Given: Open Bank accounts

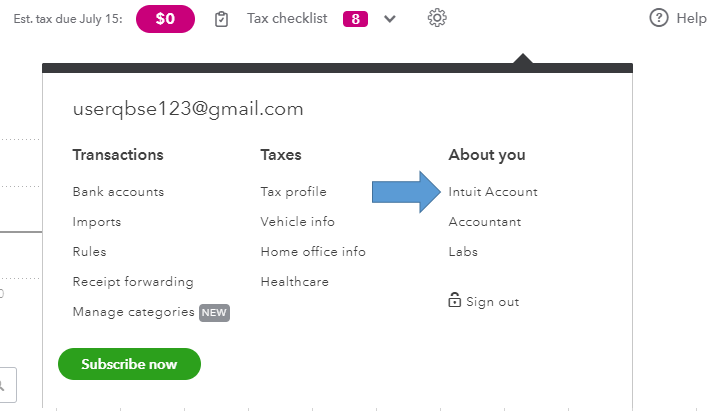Looking at the screenshot, I should (x=118, y=192).
